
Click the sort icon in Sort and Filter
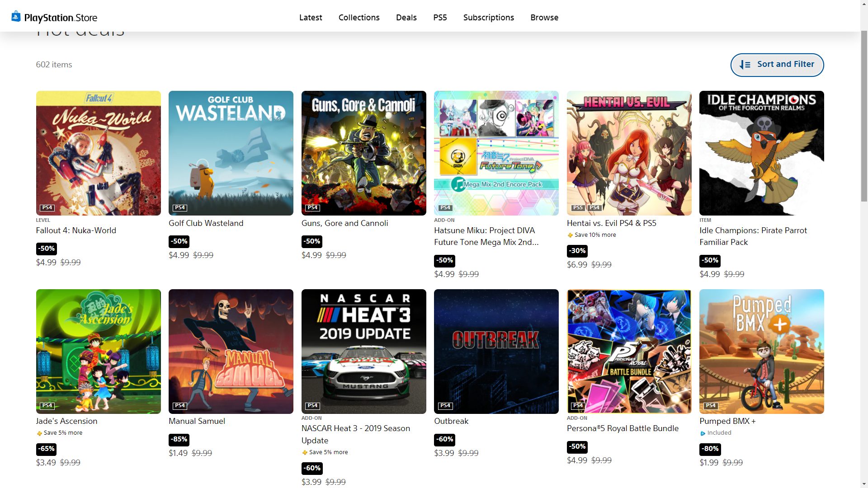coord(745,65)
